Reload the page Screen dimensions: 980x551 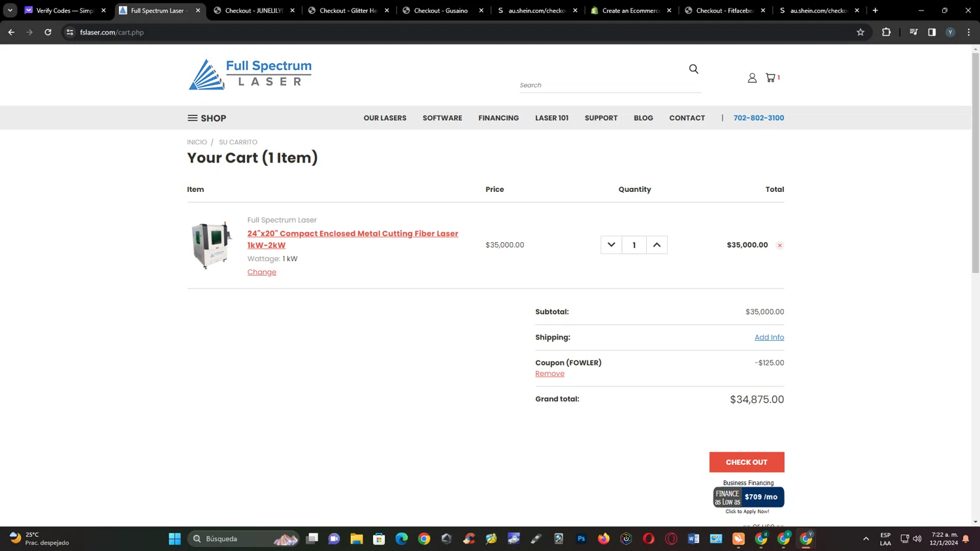tap(48, 32)
